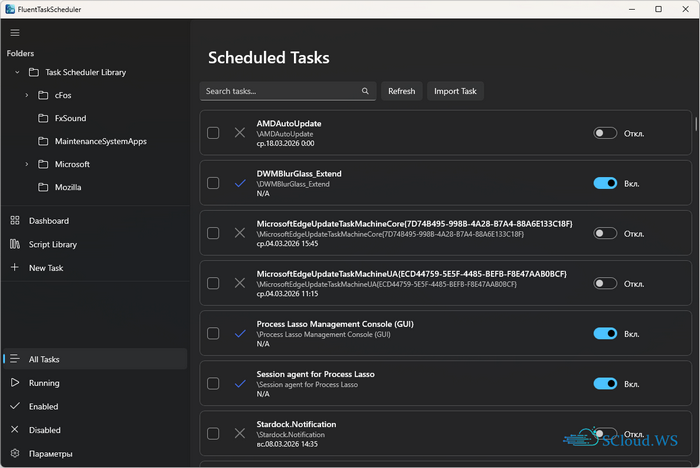Open Script Library from sidebar icon
The width and height of the screenshot is (700, 468).
click(x=14, y=244)
